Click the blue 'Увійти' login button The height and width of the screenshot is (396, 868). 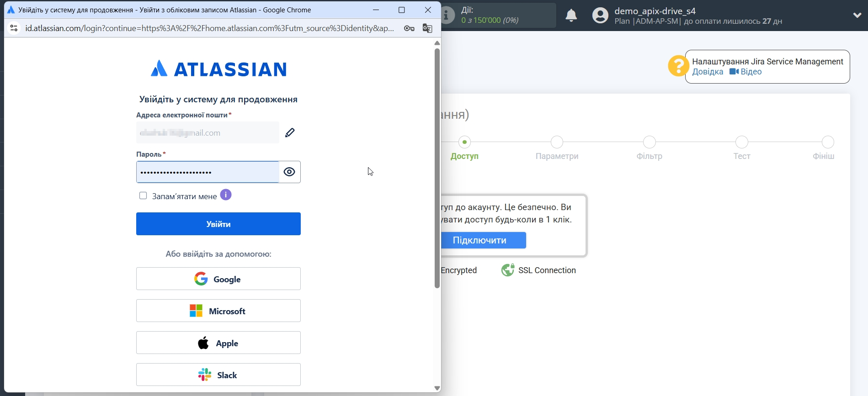[218, 224]
